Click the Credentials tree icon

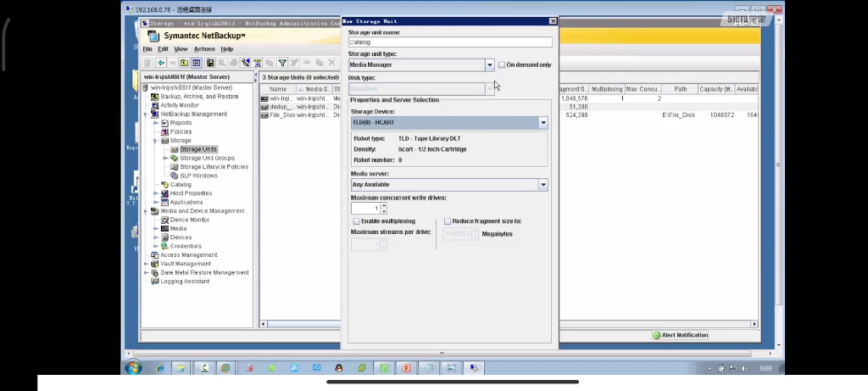[164, 247]
